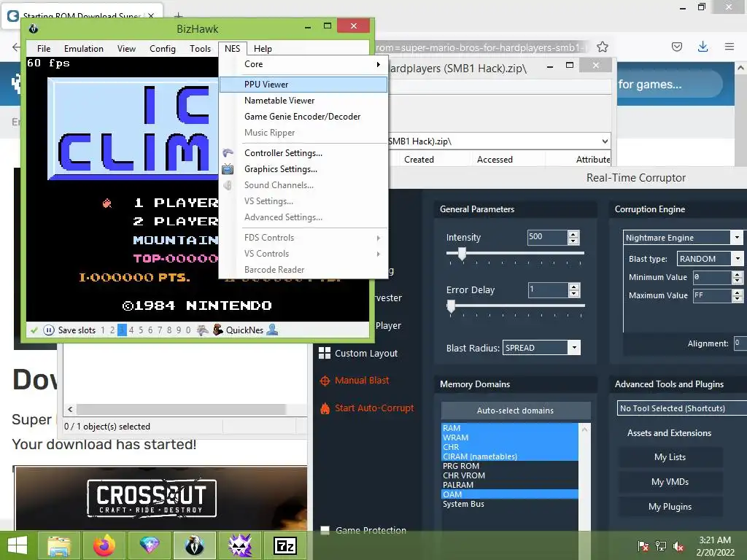This screenshot has width=747, height=560.
Task: Switch to Firefox in taskbar
Action: click(x=104, y=545)
